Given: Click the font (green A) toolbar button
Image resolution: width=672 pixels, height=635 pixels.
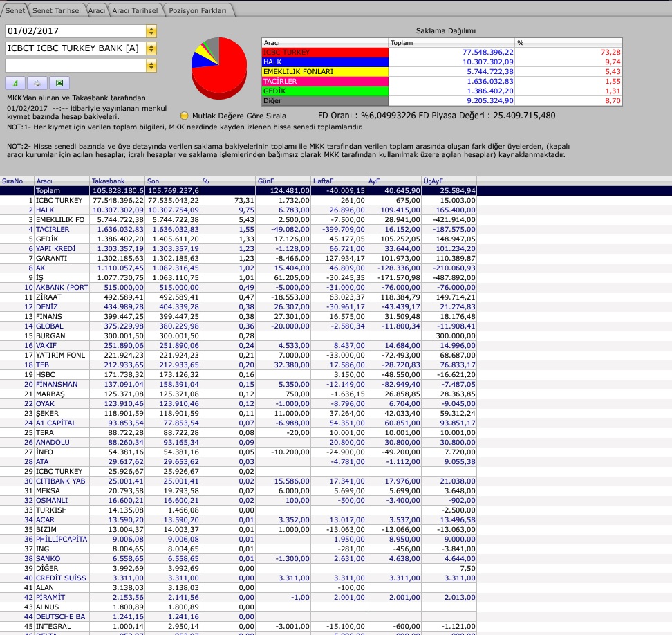Looking at the screenshot, I should pyautogui.click(x=15, y=83).
